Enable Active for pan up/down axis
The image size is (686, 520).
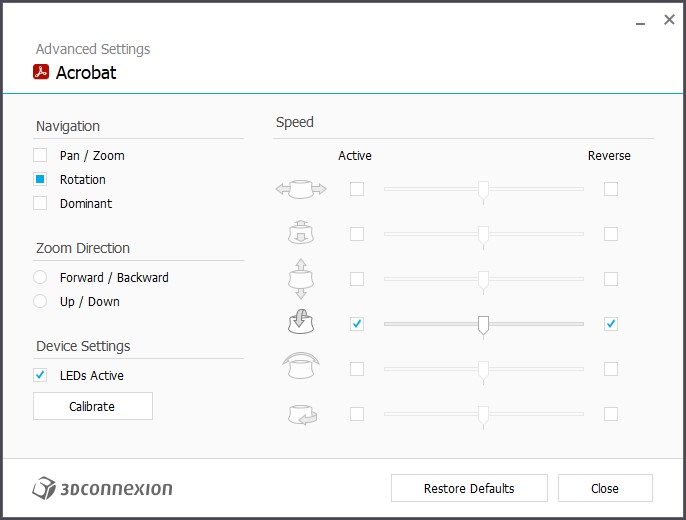[x=357, y=279]
